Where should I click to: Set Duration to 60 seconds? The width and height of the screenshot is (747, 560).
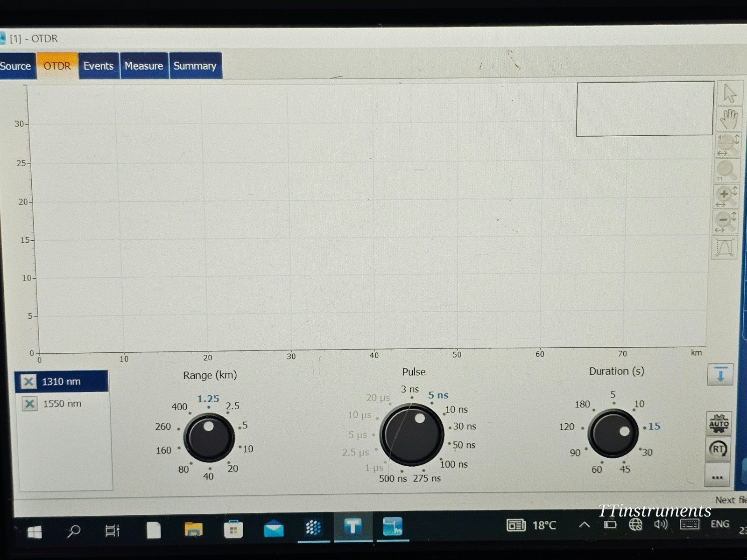point(597,469)
